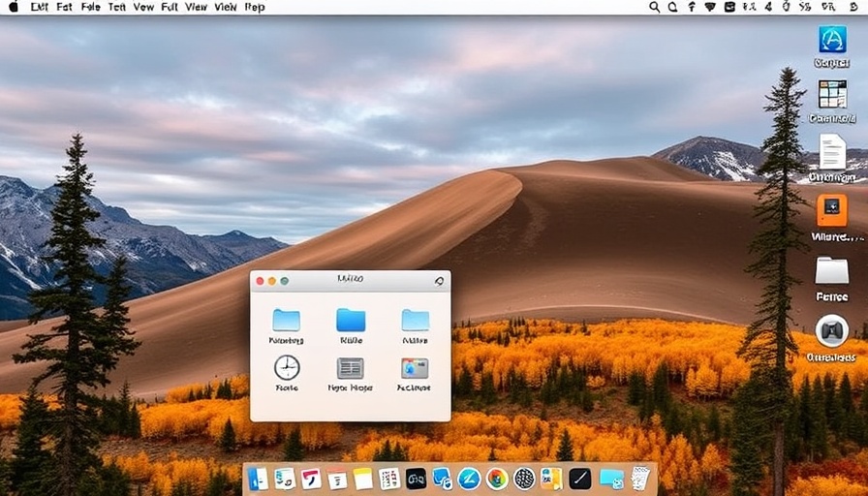Open the yellow-blue document stack dock icon
868x496 pixels.
pos(551,479)
